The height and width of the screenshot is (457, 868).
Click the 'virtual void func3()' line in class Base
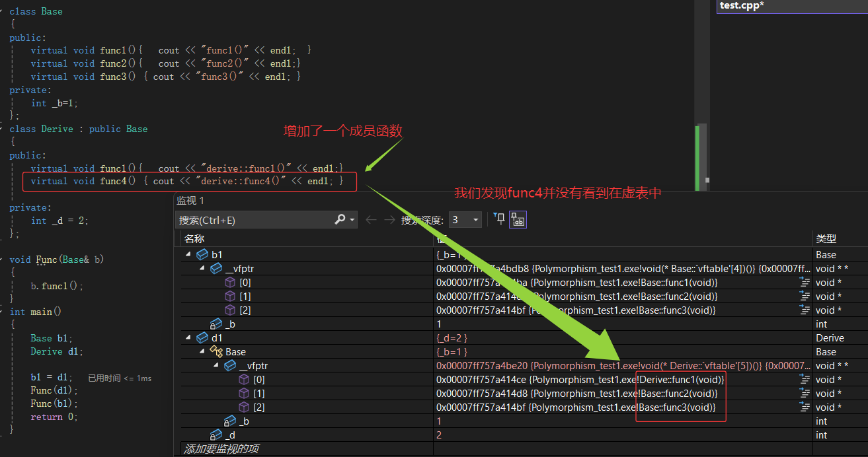tap(166, 77)
